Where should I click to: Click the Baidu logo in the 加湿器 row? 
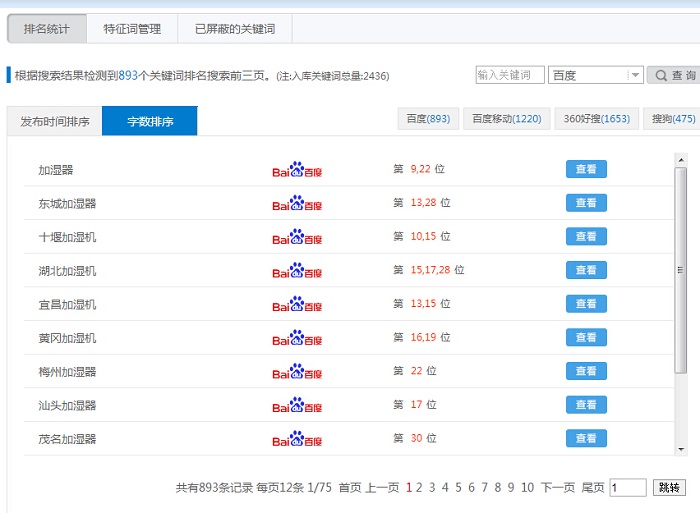pyautogui.click(x=297, y=169)
